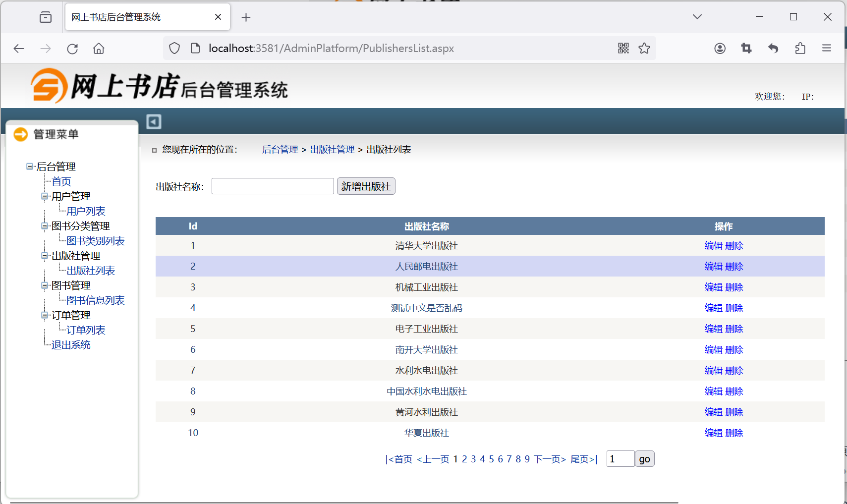
Task: Open the browser account profile icon
Action: pos(720,48)
